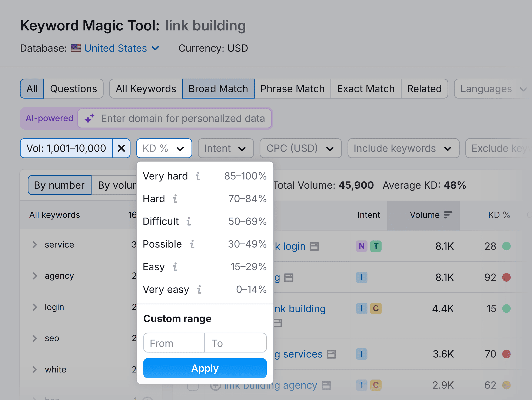Open the Intent filter dropdown
The height and width of the screenshot is (400, 532).
[x=226, y=148]
